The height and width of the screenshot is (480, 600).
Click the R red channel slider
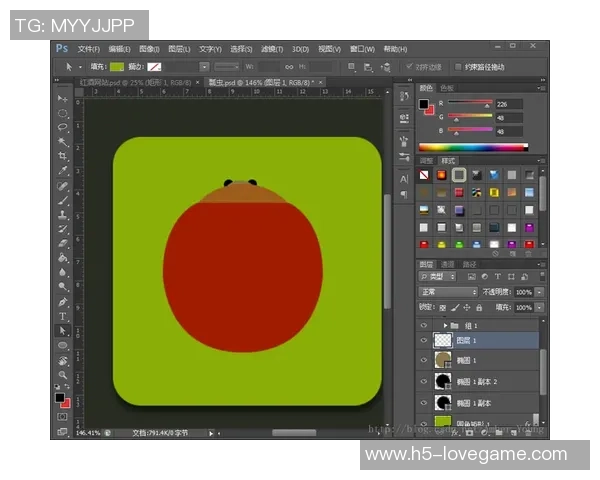(470, 103)
